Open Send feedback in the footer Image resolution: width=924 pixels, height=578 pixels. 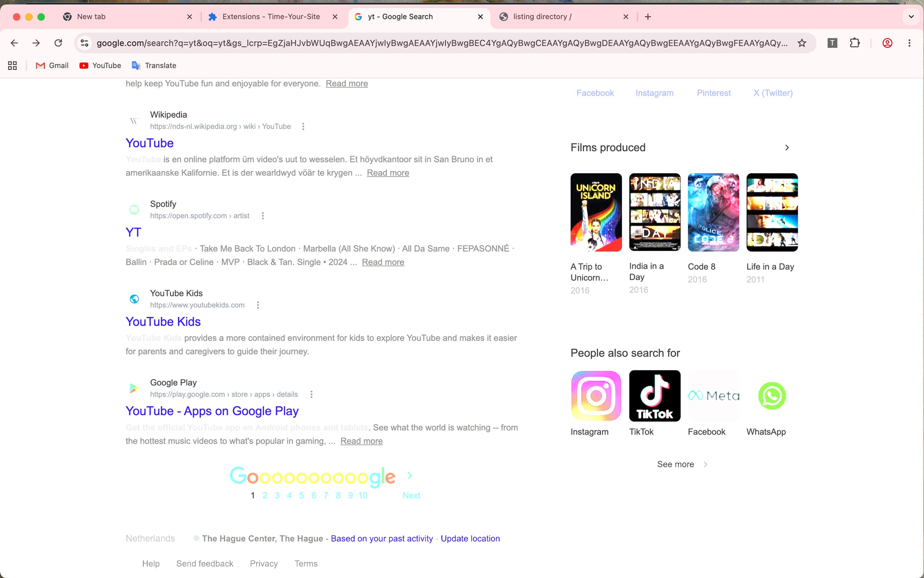pyautogui.click(x=204, y=564)
